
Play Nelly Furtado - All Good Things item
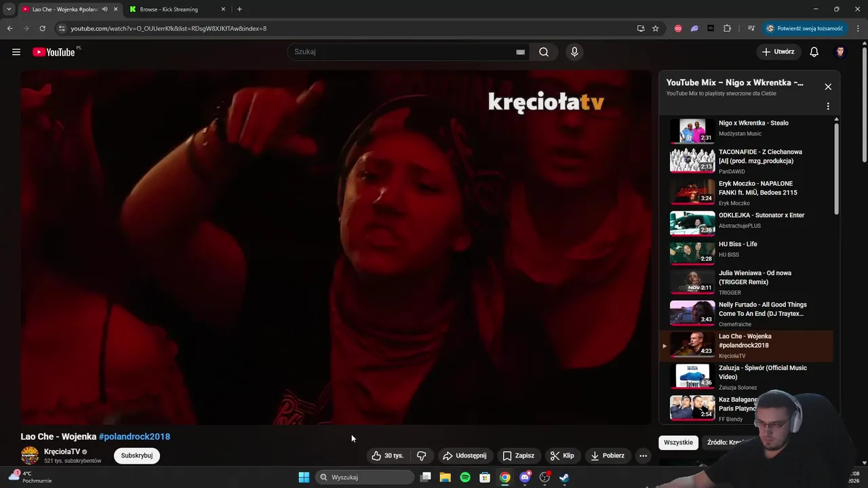pos(746,314)
